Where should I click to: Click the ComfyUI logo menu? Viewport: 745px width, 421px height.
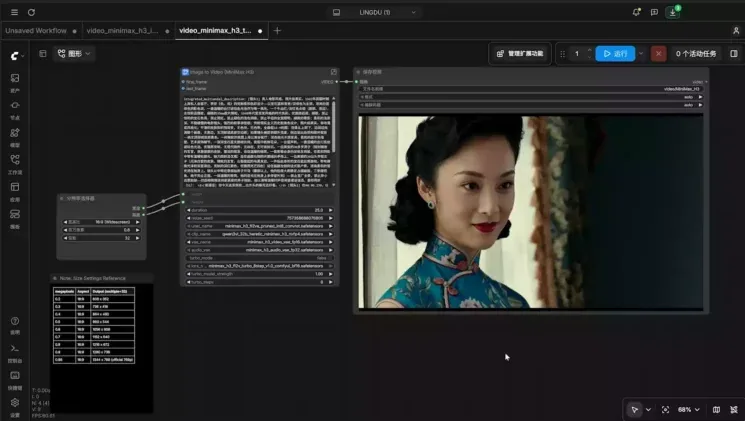coord(17,56)
